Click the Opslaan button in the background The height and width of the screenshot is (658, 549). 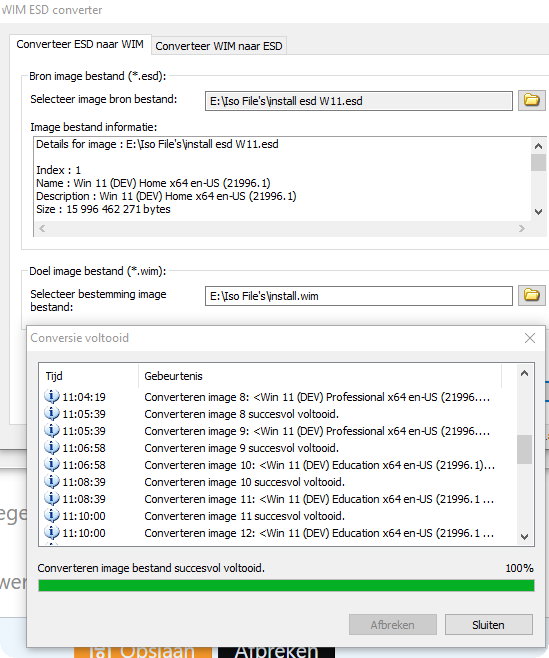point(143,651)
